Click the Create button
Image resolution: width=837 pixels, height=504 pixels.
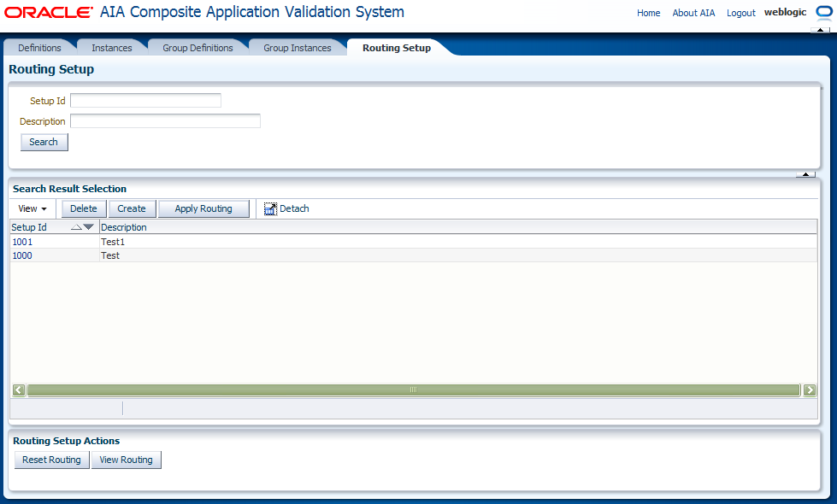(132, 209)
